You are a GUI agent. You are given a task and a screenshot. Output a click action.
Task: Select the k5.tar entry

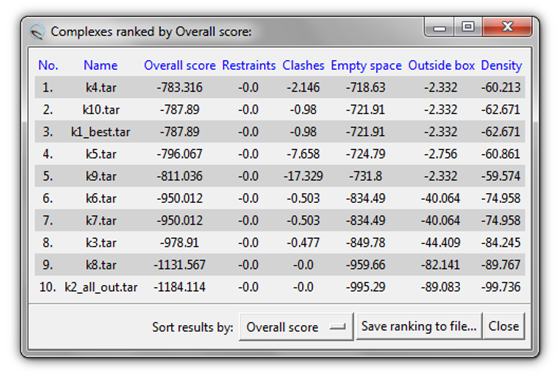(x=101, y=154)
